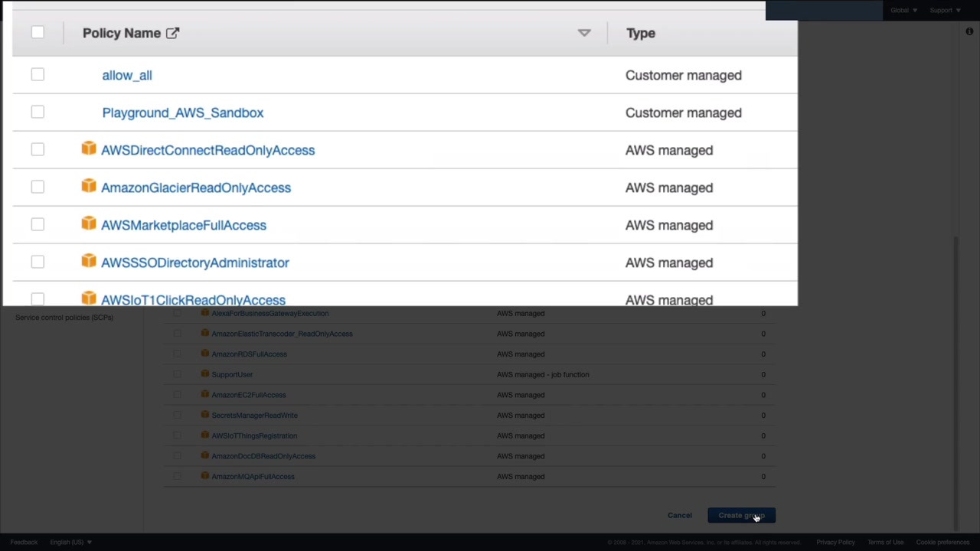Image resolution: width=980 pixels, height=551 pixels.
Task: Check the Playground_AWS_Sandbox policy checkbox
Action: point(38,112)
